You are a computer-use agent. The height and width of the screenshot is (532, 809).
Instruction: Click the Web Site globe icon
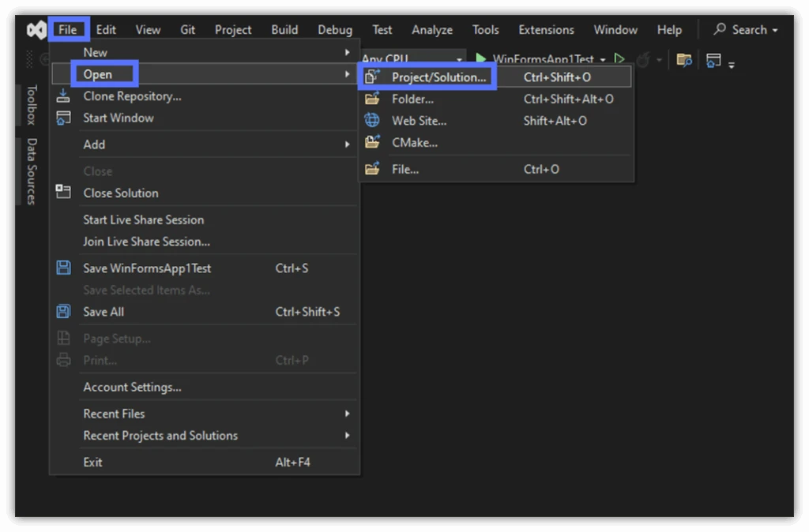tap(372, 120)
